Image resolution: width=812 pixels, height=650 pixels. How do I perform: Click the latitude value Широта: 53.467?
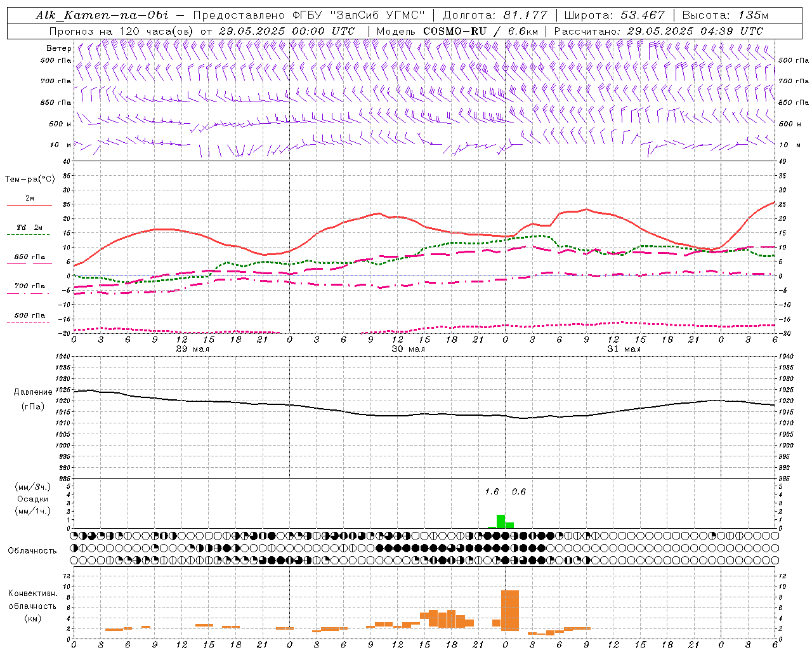click(x=614, y=15)
